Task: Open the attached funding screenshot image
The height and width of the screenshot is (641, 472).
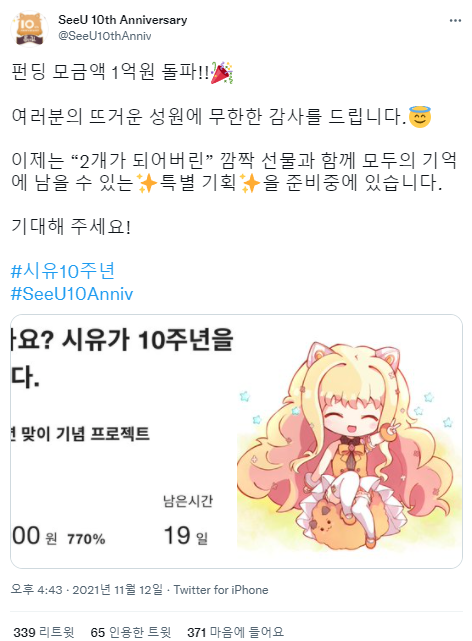Action: [x=236, y=442]
